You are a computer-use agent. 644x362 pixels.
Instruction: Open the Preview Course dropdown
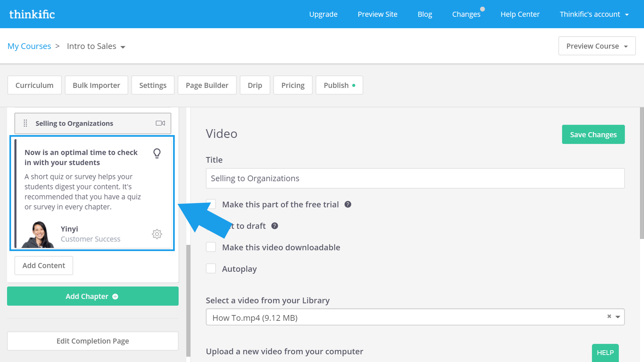(x=597, y=46)
